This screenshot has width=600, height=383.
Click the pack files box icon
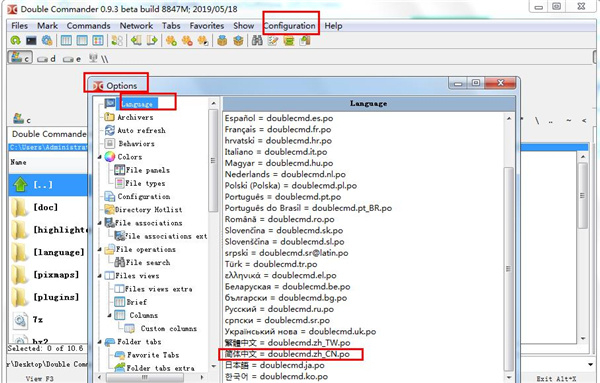[x=222, y=40]
